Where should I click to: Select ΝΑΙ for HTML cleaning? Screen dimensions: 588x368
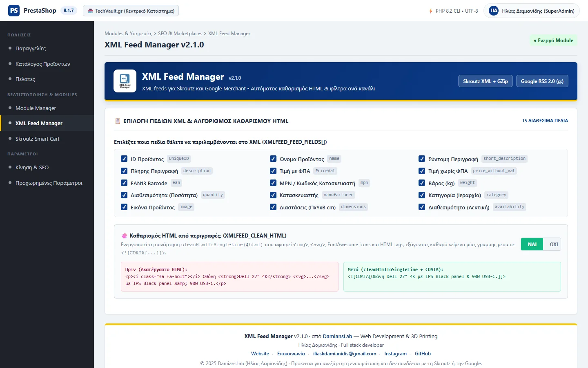pos(532,244)
